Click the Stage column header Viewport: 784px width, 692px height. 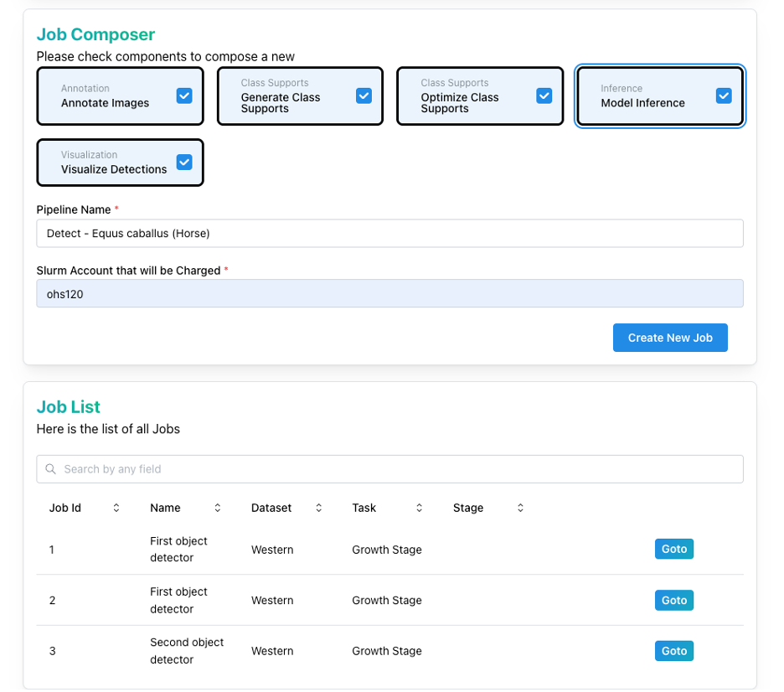pos(468,508)
